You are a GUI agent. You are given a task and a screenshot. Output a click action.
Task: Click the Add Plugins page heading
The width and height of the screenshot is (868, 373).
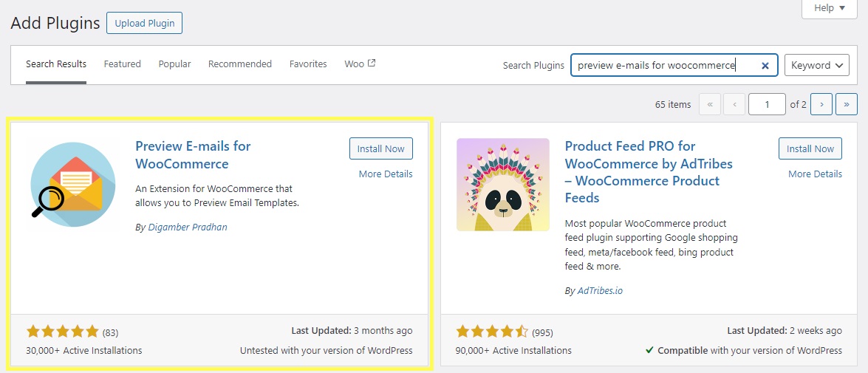point(55,23)
